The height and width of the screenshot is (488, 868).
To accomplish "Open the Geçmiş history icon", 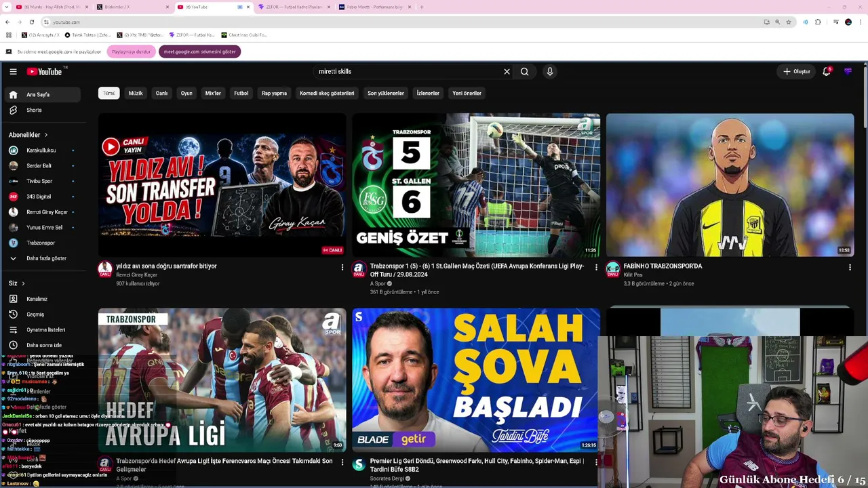I will pyautogui.click(x=13, y=314).
